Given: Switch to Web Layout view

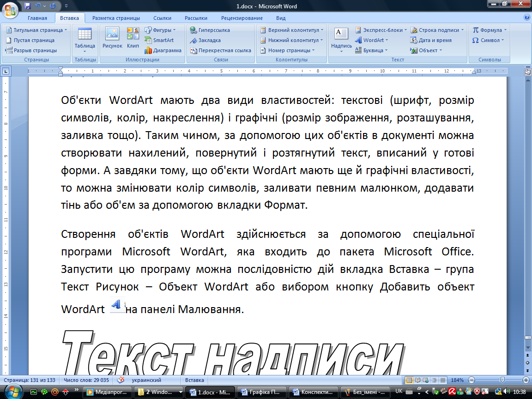Looking at the screenshot, I should (425, 380).
